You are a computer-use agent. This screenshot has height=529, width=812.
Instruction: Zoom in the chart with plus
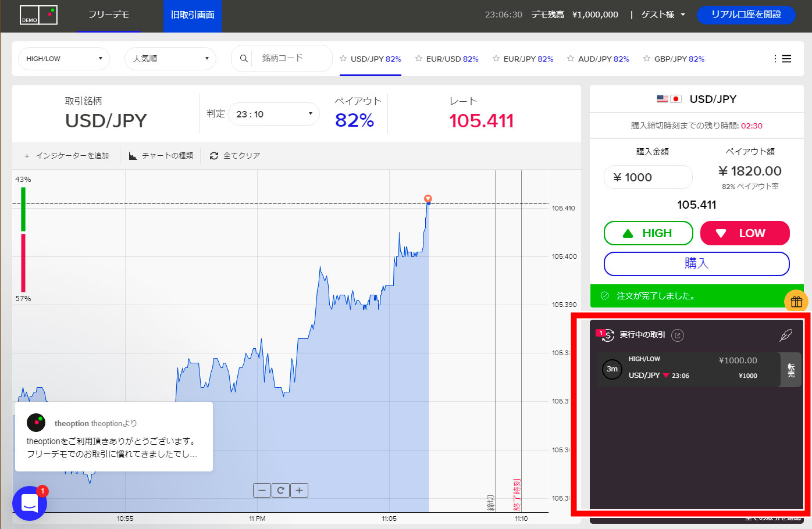point(299,490)
